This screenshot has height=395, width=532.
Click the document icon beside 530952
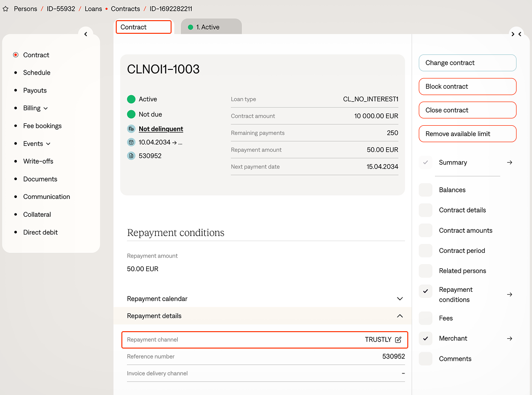point(131,156)
